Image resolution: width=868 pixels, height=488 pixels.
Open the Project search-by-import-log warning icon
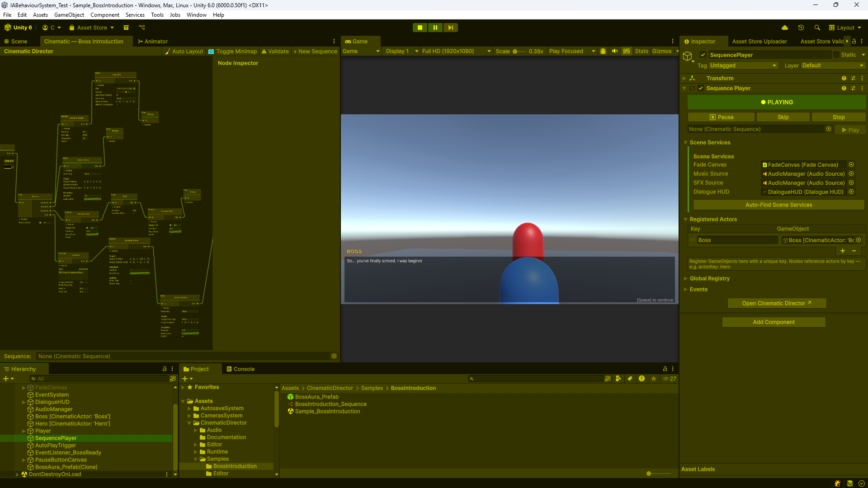[642, 379]
